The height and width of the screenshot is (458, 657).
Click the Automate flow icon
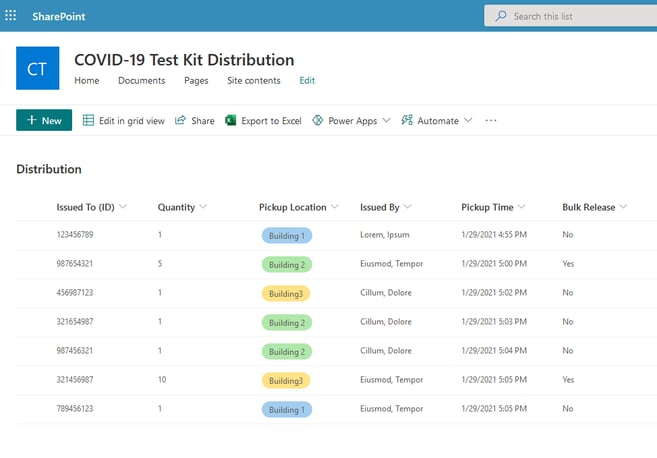(407, 120)
